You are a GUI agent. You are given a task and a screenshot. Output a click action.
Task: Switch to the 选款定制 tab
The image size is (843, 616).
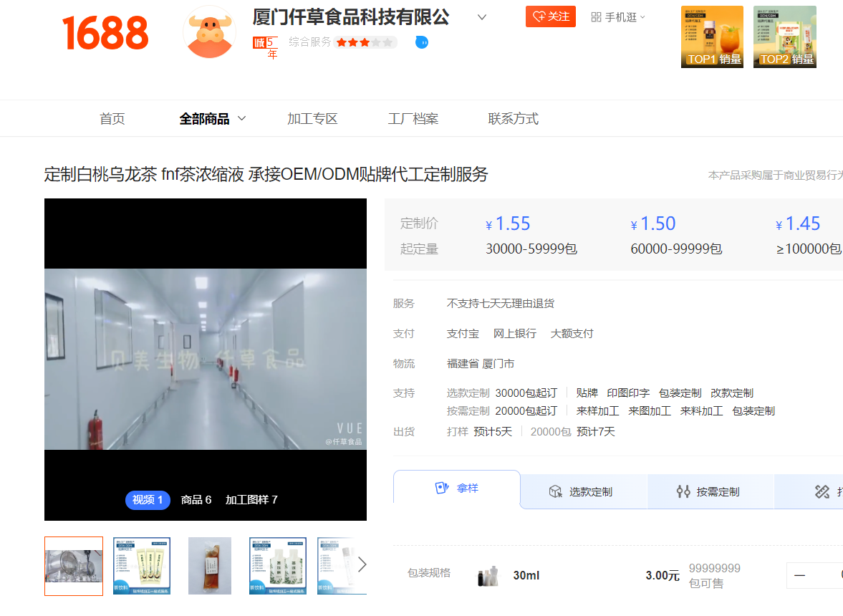[582, 492]
